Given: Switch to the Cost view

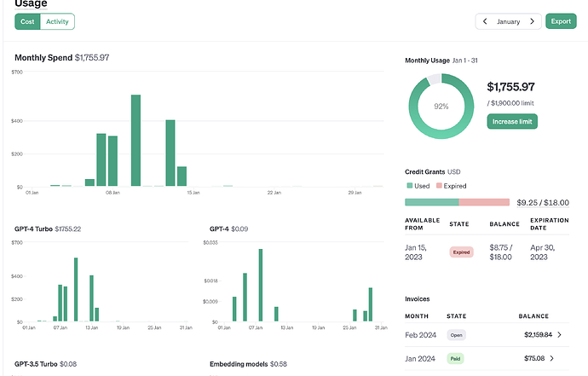Looking at the screenshot, I should tap(27, 21).
